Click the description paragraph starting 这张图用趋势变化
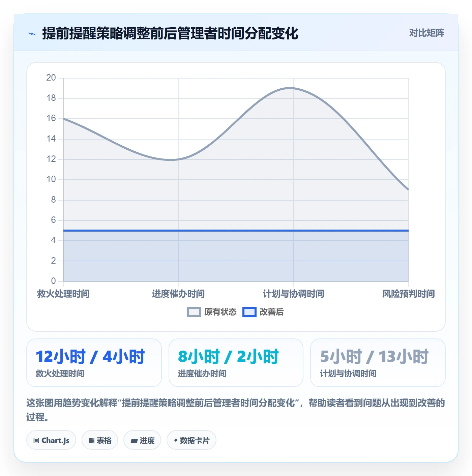This screenshot has height=476, width=472. tap(236, 410)
